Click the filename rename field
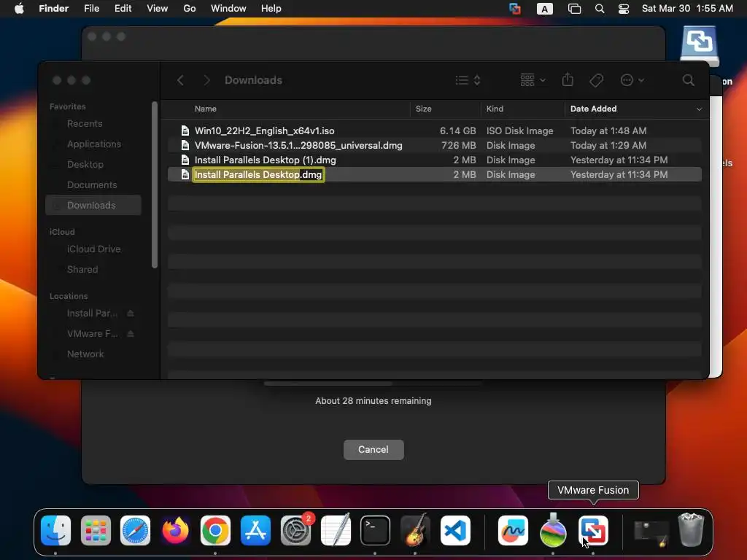The image size is (747, 560). click(x=258, y=175)
